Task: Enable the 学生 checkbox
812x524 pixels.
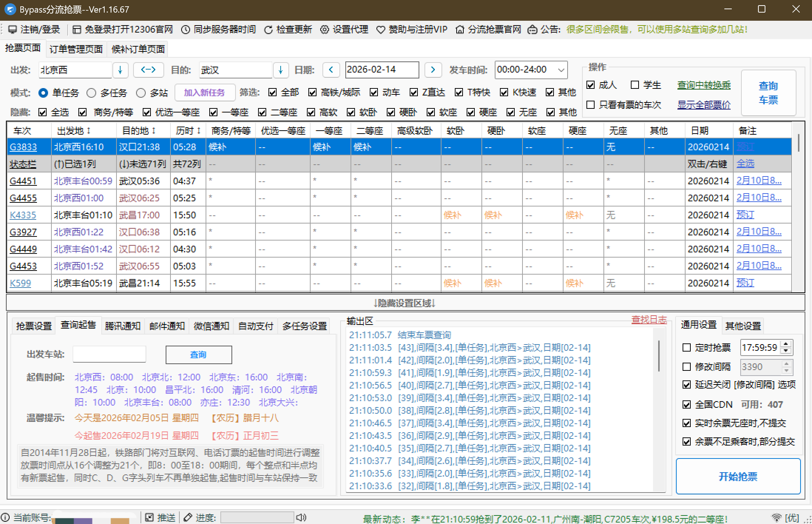Action: pyautogui.click(x=635, y=85)
